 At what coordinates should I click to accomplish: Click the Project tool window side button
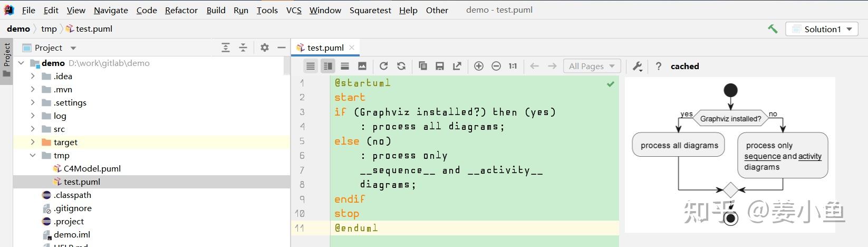coord(6,59)
